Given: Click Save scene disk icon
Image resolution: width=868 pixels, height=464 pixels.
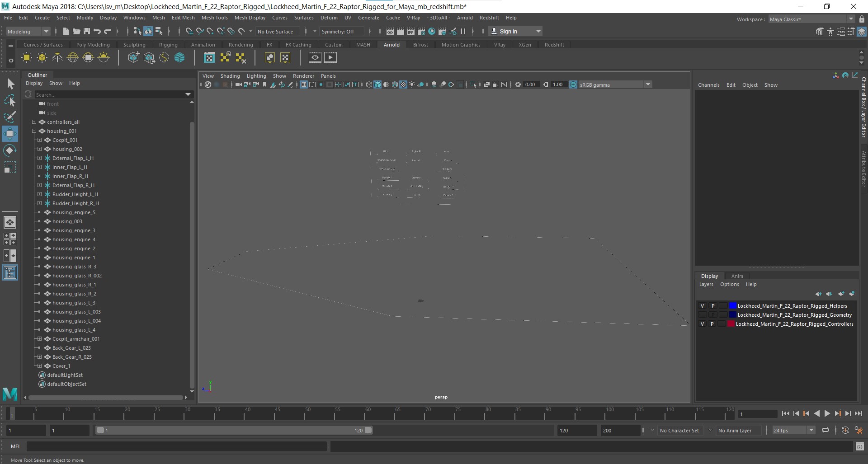Looking at the screenshot, I should pos(86,31).
